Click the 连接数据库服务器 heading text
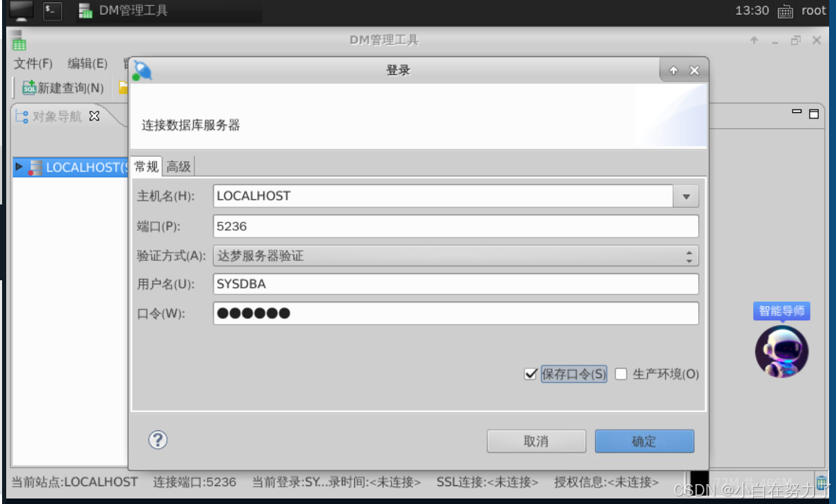The image size is (836, 504). (191, 126)
